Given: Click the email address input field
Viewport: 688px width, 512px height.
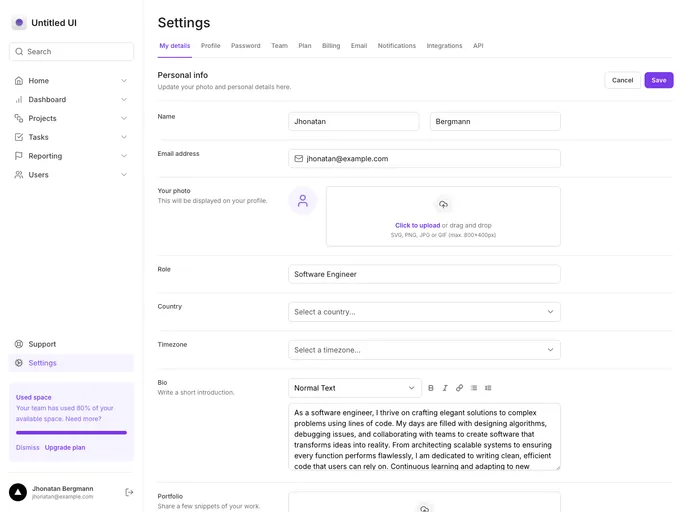Looking at the screenshot, I should (x=424, y=158).
